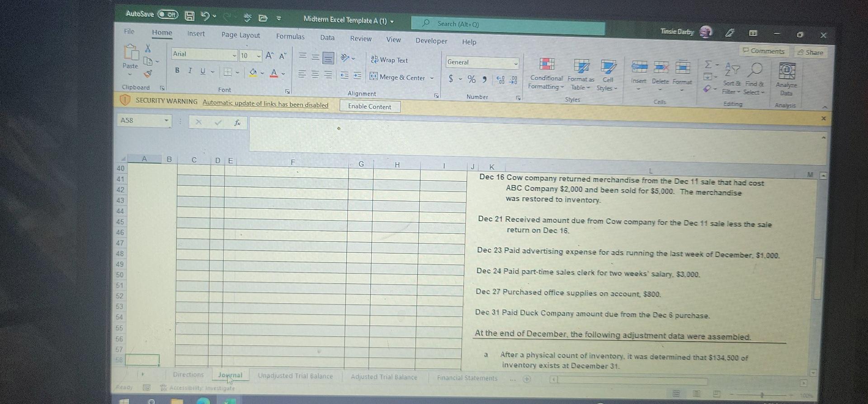Click Increase Font Size icon
The width and height of the screenshot is (868, 404).
[270, 56]
